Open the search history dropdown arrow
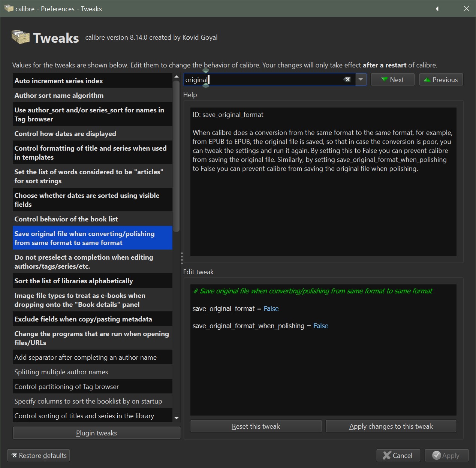Image resolution: width=476 pixels, height=468 pixels. click(361, 79)
